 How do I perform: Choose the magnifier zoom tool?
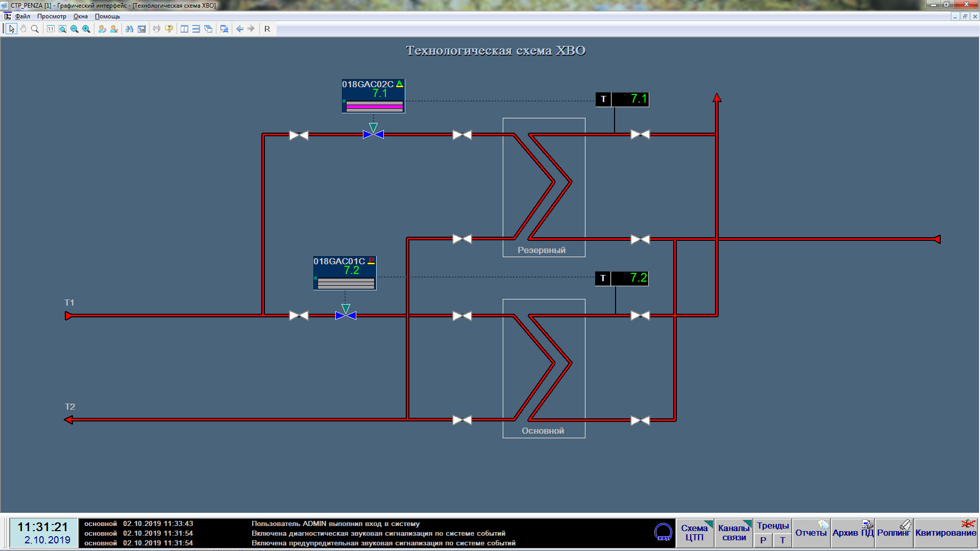click(35, 29)
